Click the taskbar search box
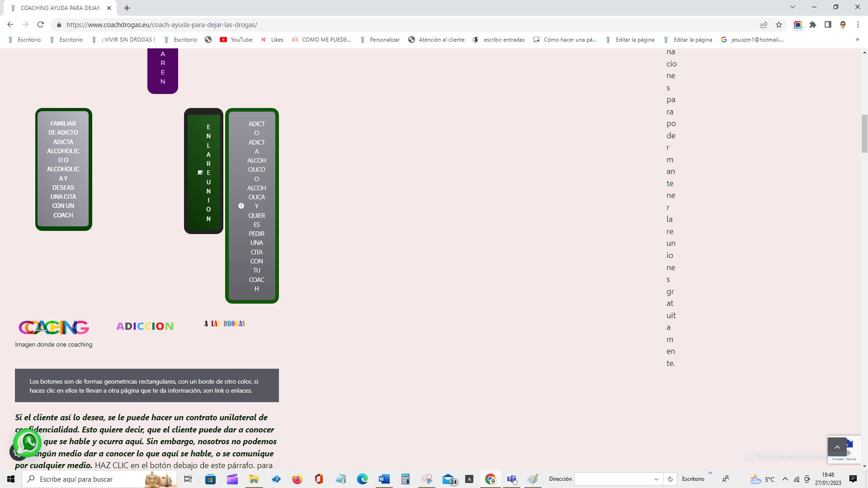The width and height of the screenshot is (868, 488). (x=100, y=479)
